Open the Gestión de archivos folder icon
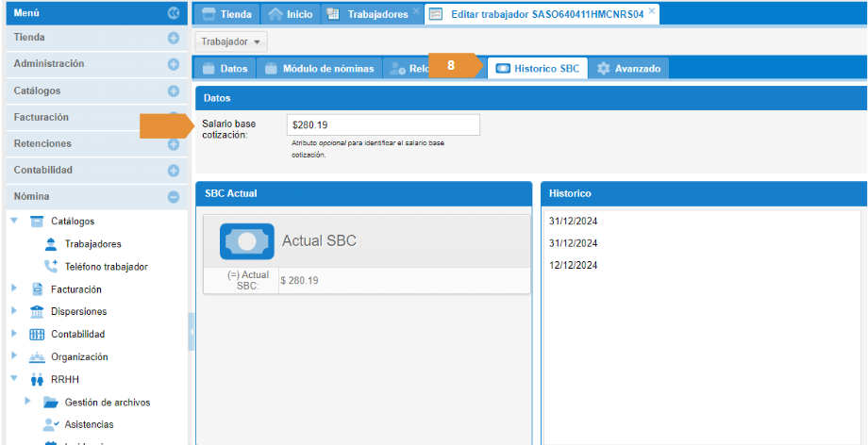This screenshot has height=445, width=868. tap(51, 403)
